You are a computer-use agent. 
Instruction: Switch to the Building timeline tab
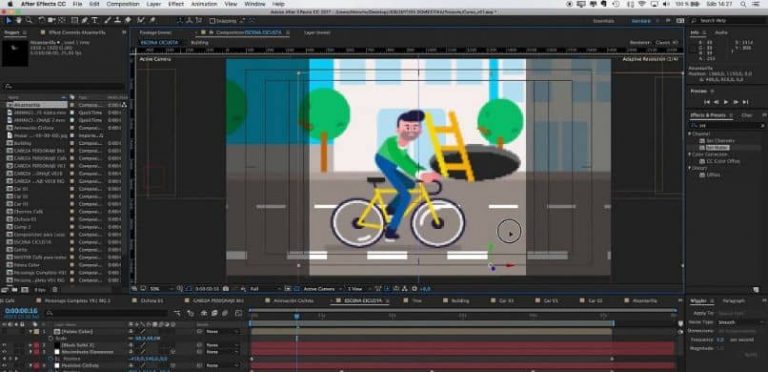click(x=460, y=301)
